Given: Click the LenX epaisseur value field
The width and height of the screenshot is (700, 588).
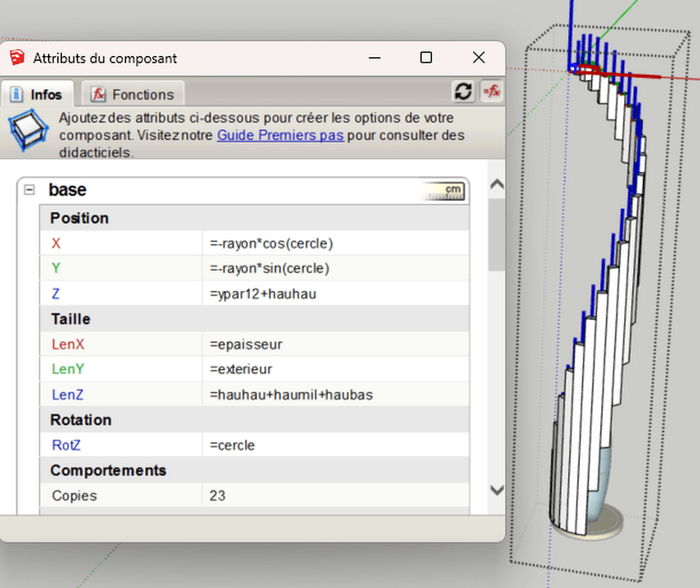Looking at the screenshot, I should [335, 344].
